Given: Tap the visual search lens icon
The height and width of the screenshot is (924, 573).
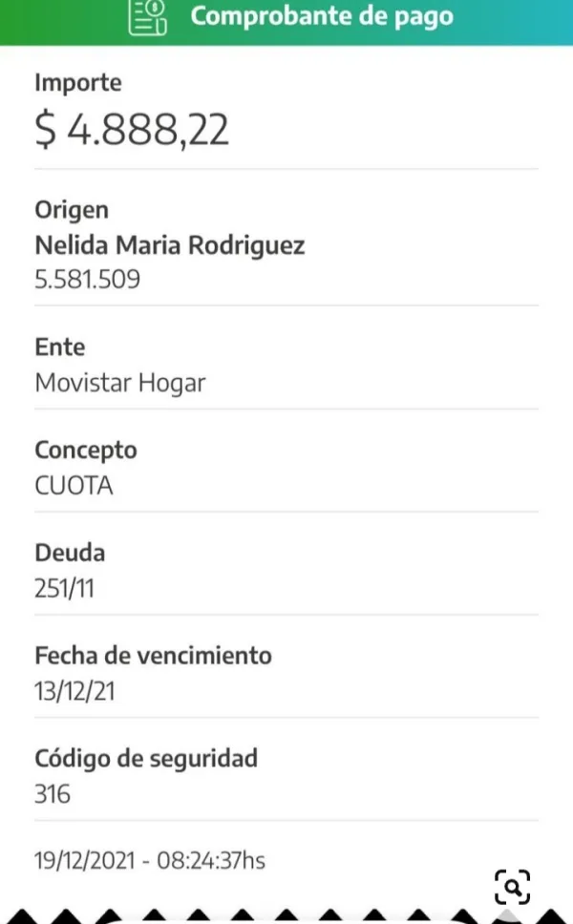Looking at the screenshot, I should pos(513,887).
